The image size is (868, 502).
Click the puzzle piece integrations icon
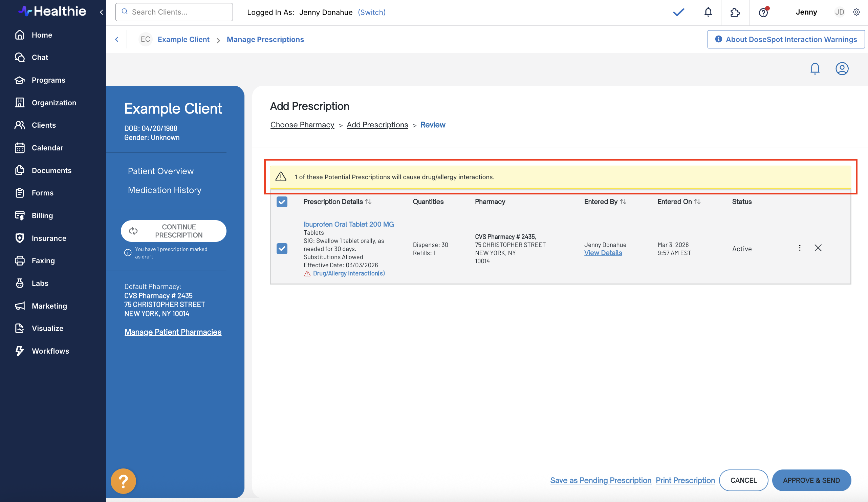(735, 13)
